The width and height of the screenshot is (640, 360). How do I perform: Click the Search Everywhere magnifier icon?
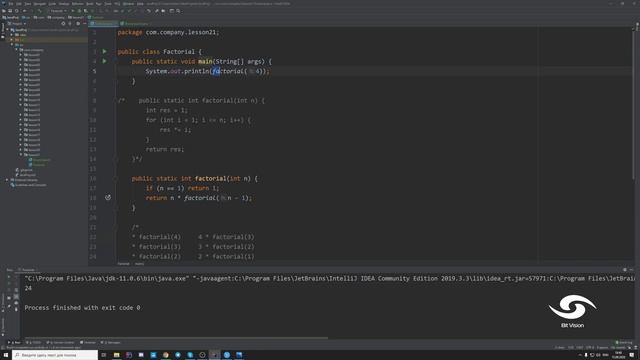coord(178,11)
